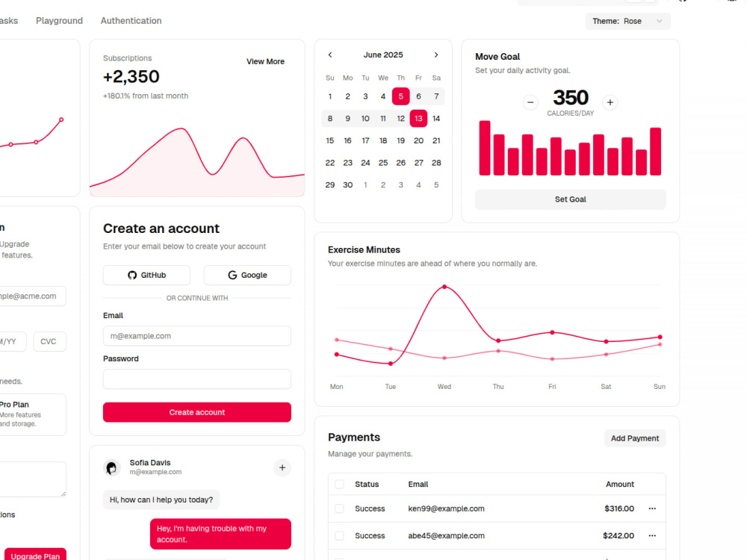Image resolution: width=747 pixels, height=560 pixels.
Task: Switch to the Playground tab
Action: 59,20
